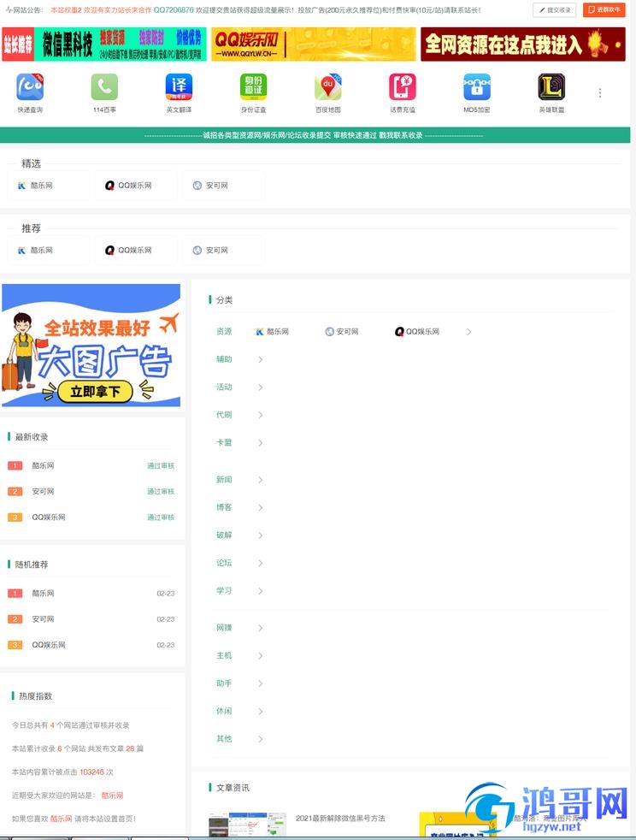Click 安可网 icon in 分类 资源 row

(x=330, y=332)
